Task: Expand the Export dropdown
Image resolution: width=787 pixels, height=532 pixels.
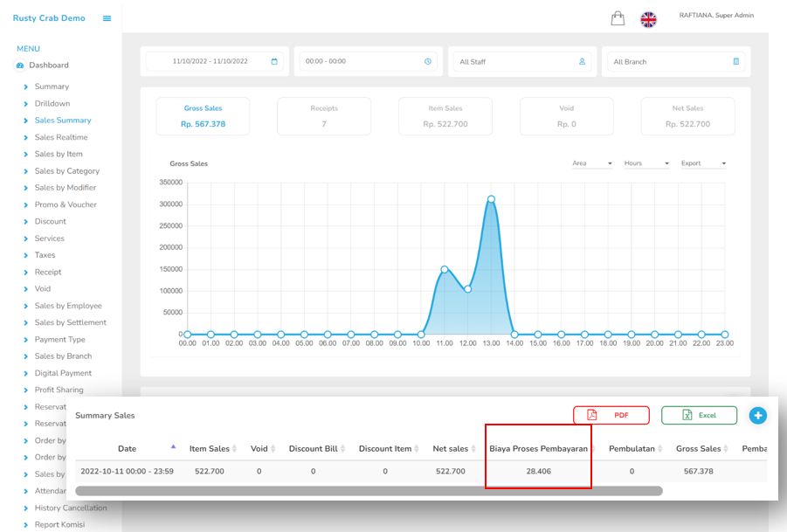Action: click(x=703, y=163)
